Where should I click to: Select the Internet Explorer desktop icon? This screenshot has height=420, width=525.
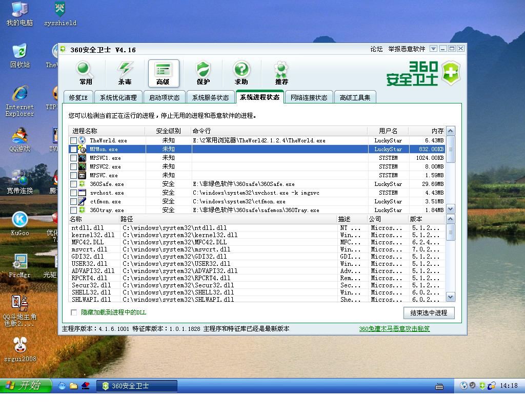click(20, 101)
